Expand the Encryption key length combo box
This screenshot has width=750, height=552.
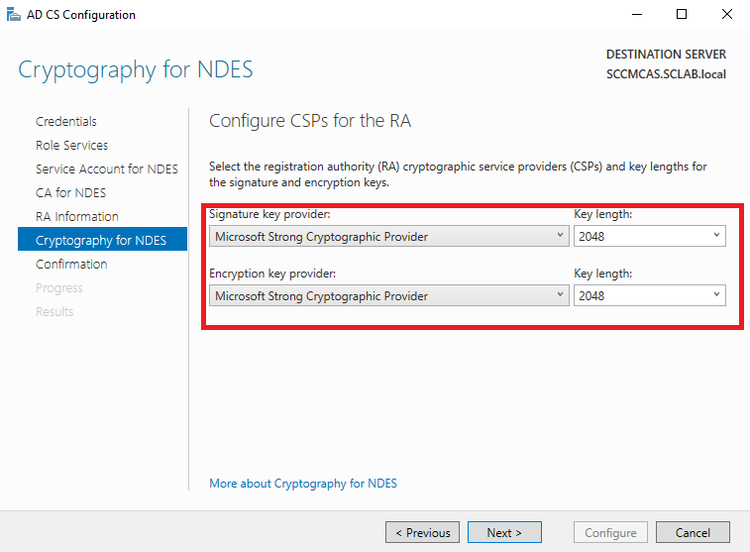(650, 296)
